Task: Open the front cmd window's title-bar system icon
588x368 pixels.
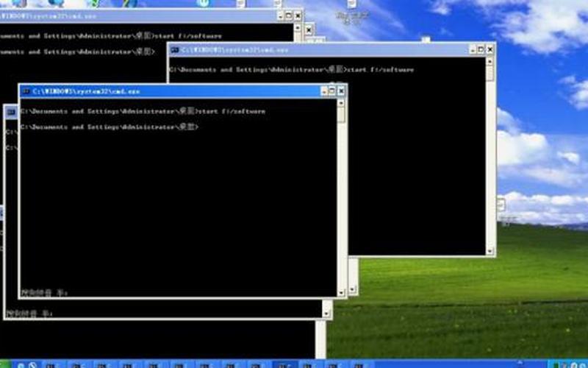Action: point(26,91)
